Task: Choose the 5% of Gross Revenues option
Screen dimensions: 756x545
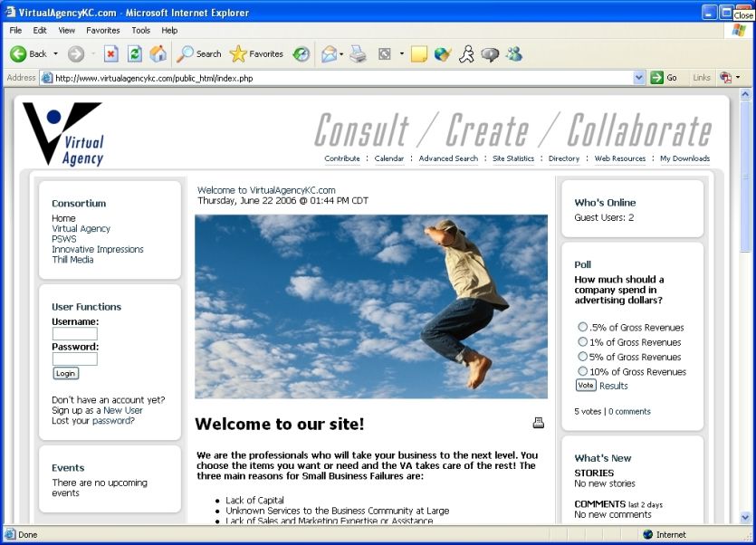Action: click(582, 357)
